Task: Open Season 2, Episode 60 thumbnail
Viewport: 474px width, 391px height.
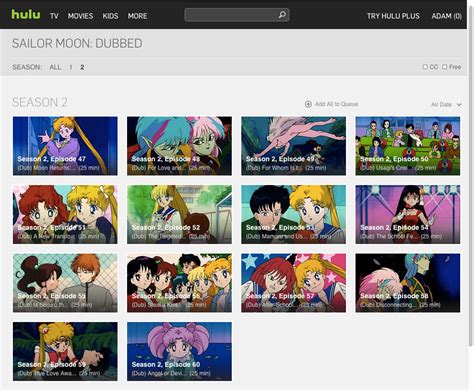Action: [179, 351]
